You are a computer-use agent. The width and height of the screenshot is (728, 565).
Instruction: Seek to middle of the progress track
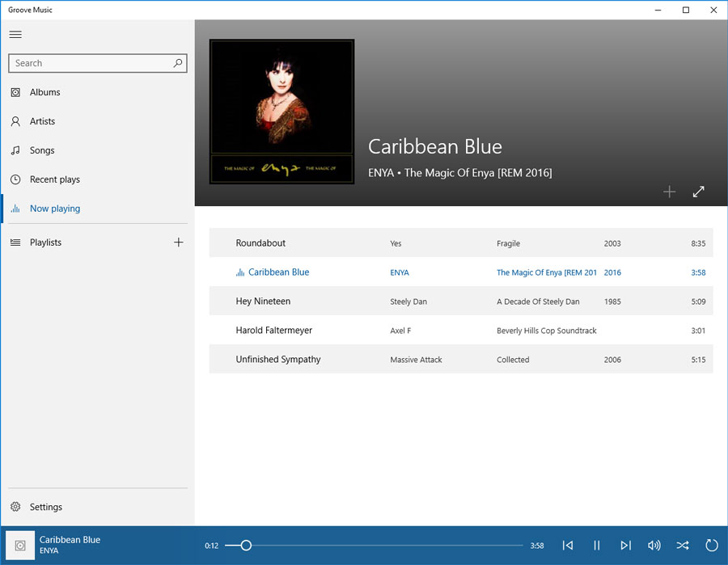[x=375, y=545]
